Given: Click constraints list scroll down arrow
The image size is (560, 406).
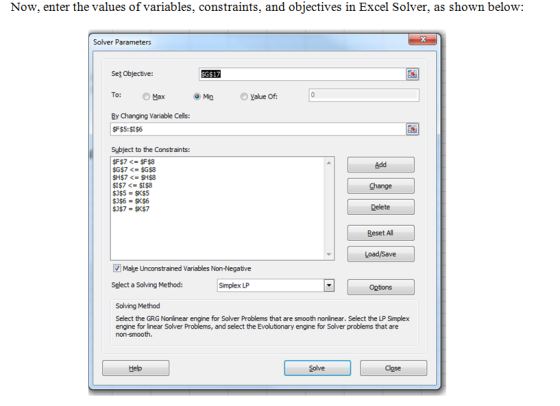Looking at the screenshot, I should click(329, 254).
